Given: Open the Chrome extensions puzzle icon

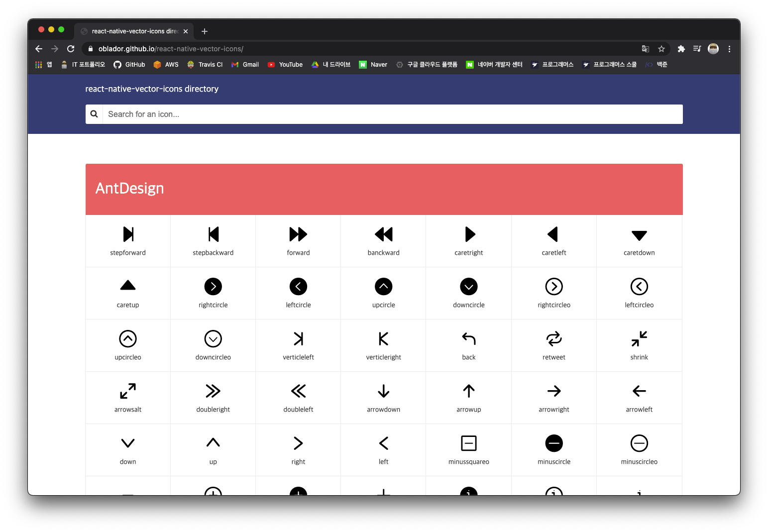Looking at the screenshot, I should tap(681, 49).
